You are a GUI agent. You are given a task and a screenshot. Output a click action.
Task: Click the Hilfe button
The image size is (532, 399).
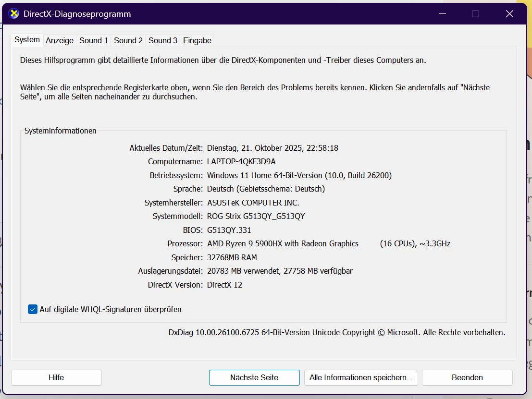pyautogui.click(x=56, y=377)
